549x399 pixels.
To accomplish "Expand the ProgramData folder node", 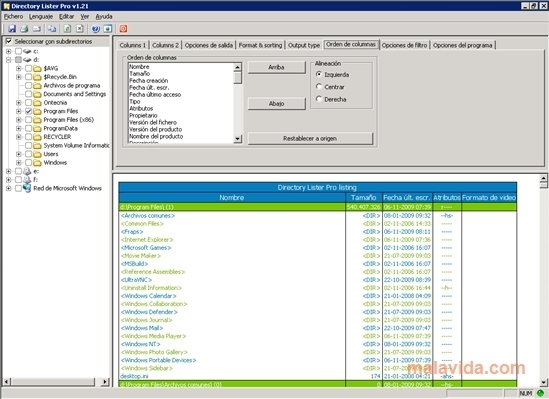I will (19, 128).
